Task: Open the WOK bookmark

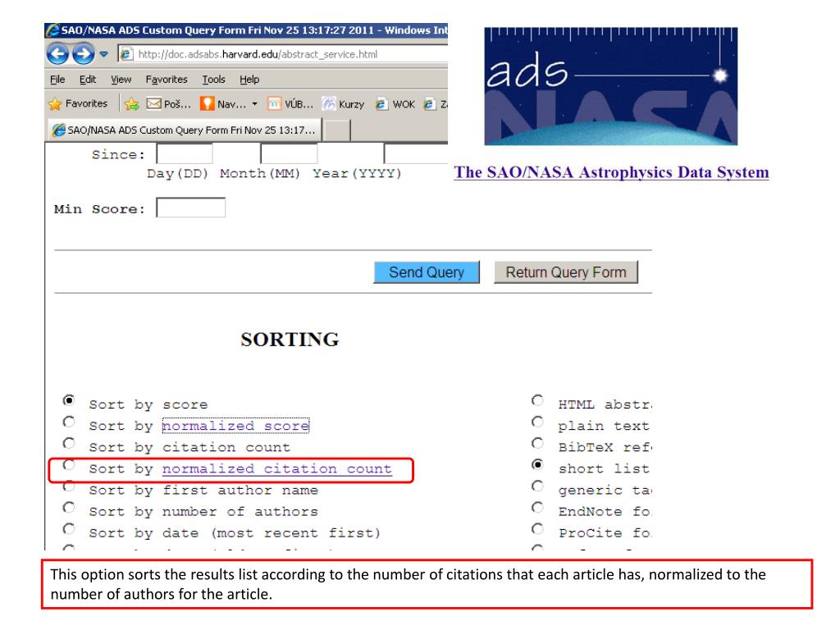Action: [x=395, y=104]
